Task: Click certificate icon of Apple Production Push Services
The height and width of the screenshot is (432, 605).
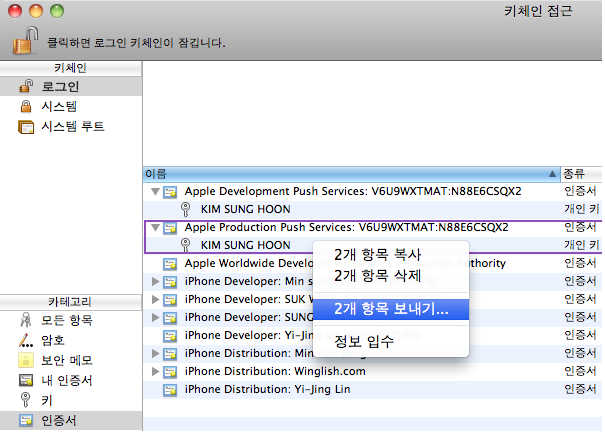Action: tap(170, 228)
